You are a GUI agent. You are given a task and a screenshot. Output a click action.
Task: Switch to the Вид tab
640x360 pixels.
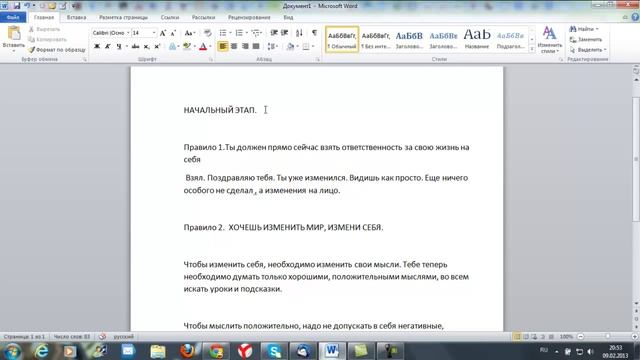click(288, 18)
